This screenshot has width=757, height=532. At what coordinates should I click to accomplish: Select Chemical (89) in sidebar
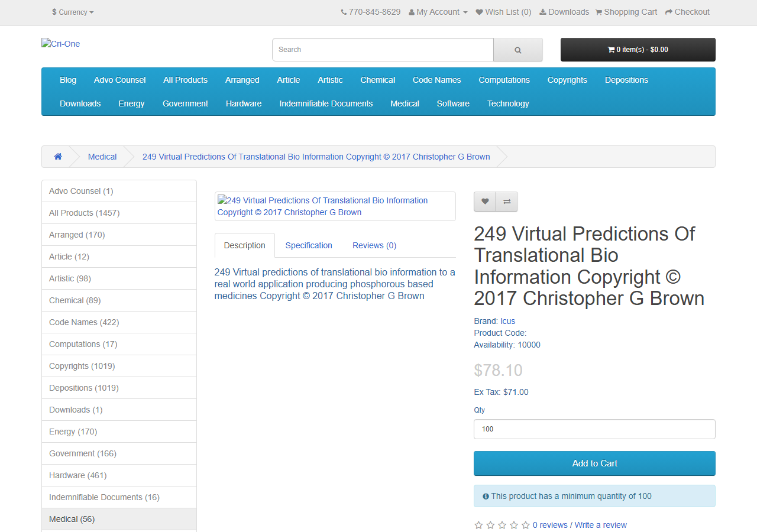[119, 300]
